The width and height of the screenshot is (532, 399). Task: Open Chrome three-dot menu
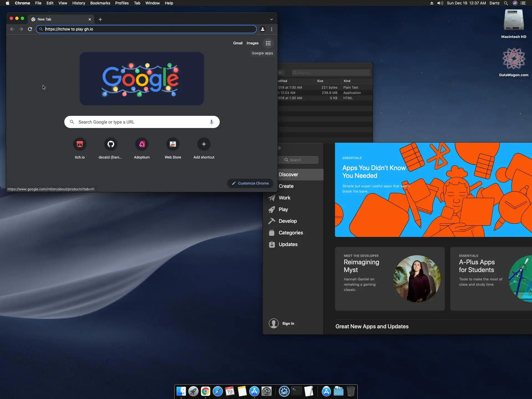pos(272,29)
